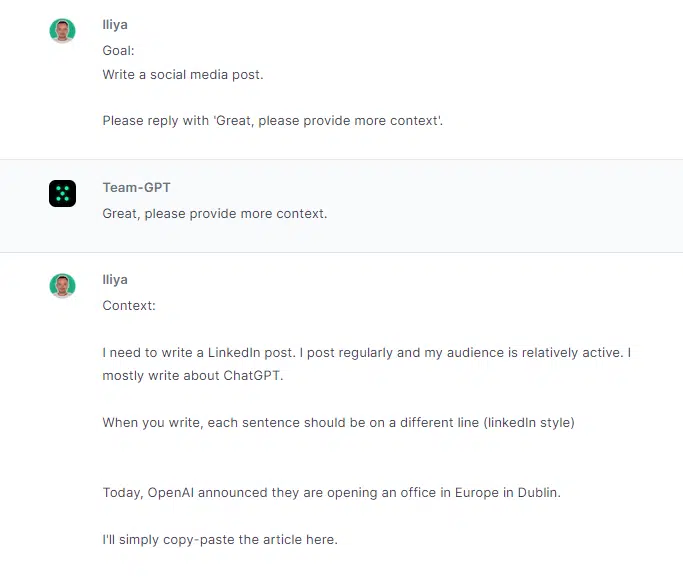
Task: Click the 'Please reply with' instruction line
Action: tap(273, 121)
